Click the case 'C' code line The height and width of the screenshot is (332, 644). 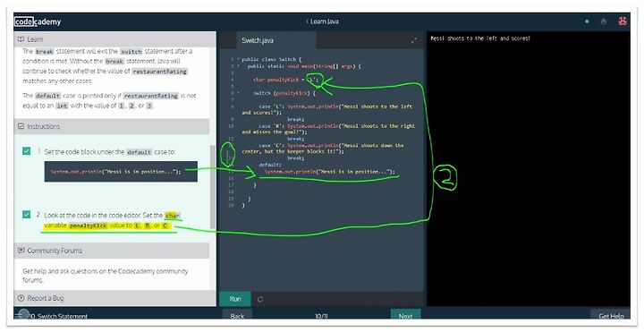(323, 149)
